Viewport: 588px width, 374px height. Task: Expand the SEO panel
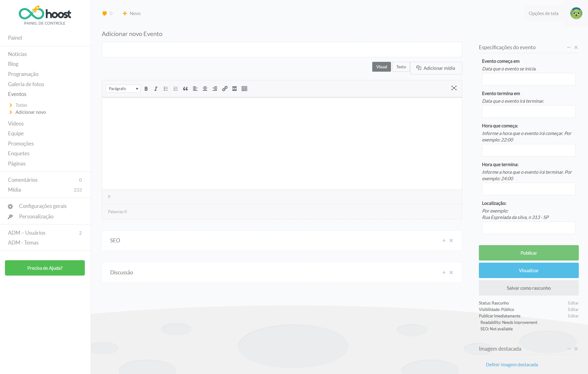coord(444,241)
